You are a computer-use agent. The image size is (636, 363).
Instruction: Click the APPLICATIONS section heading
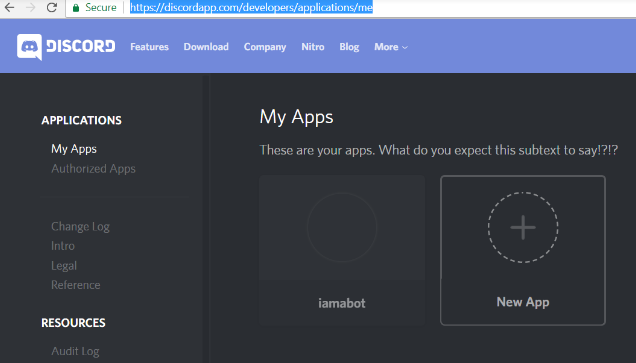tap(82, 120)
